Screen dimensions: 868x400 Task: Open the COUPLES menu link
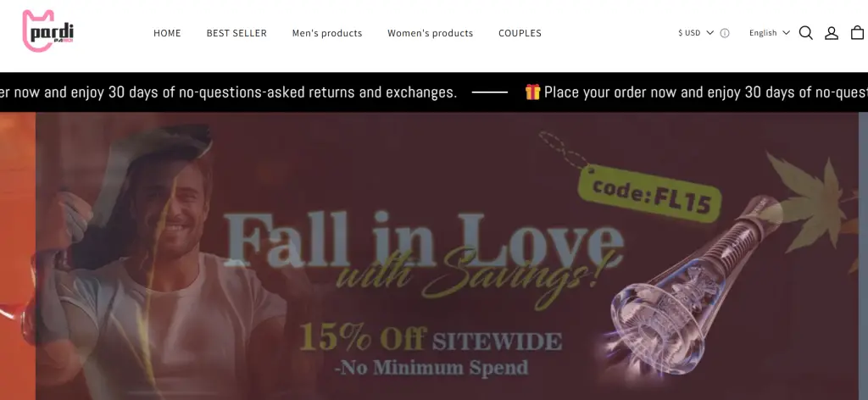click(520, 33)
